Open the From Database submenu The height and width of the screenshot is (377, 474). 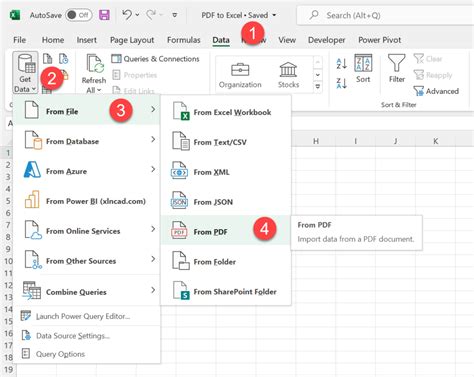click(86, 141)
